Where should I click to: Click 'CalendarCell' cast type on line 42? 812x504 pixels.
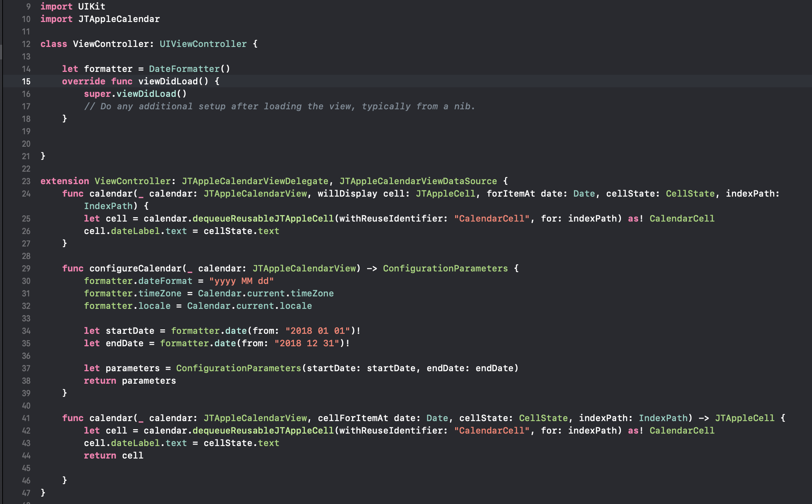(682, 431)
